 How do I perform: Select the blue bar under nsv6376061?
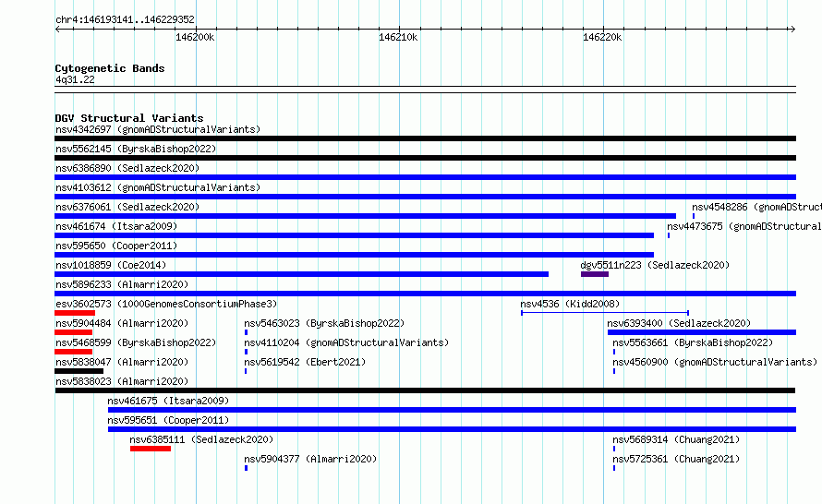coord(366,216)
